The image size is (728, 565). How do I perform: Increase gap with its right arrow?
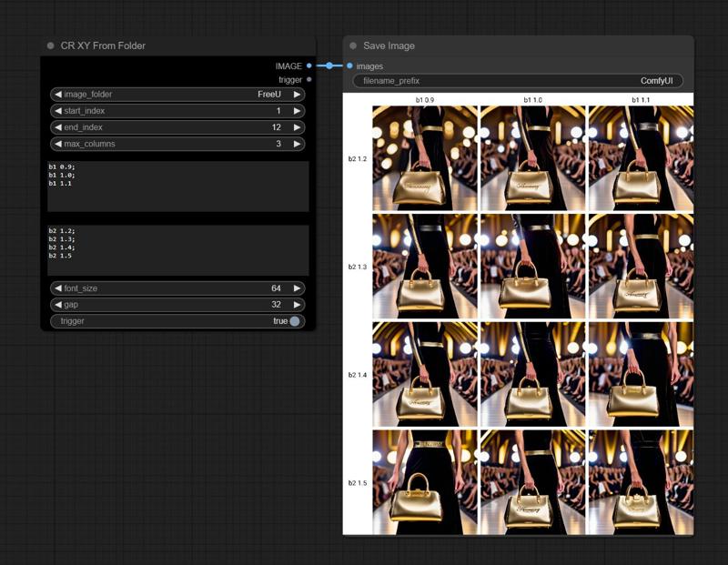(x=298, y=305)
